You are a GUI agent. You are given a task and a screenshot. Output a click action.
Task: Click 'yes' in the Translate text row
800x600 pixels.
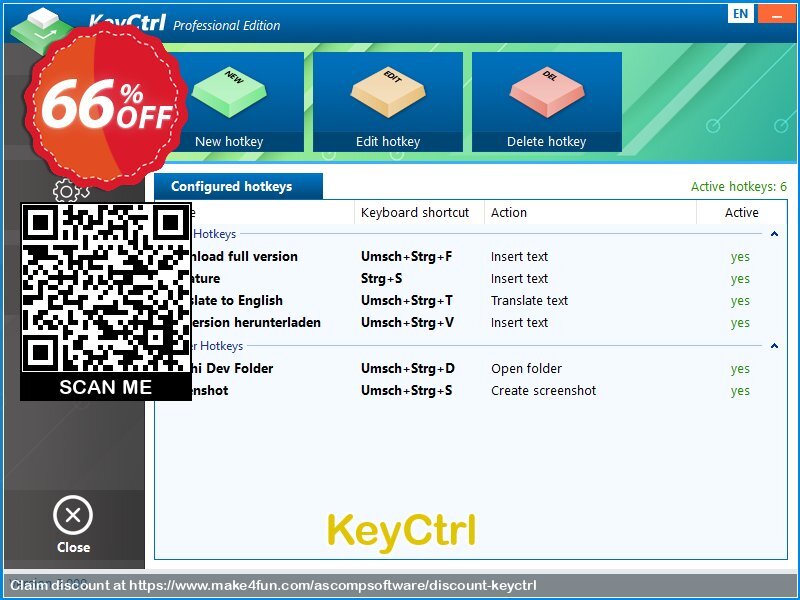click(740, 301)
